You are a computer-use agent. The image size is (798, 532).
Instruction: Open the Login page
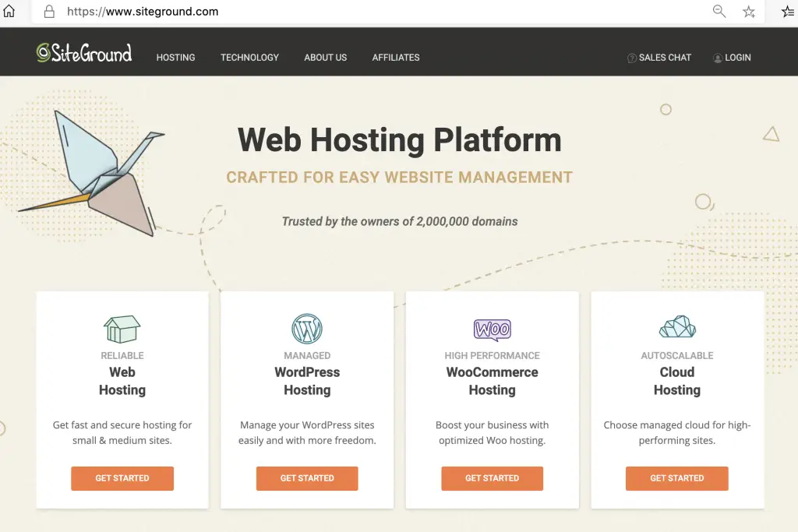coord(732,58)
